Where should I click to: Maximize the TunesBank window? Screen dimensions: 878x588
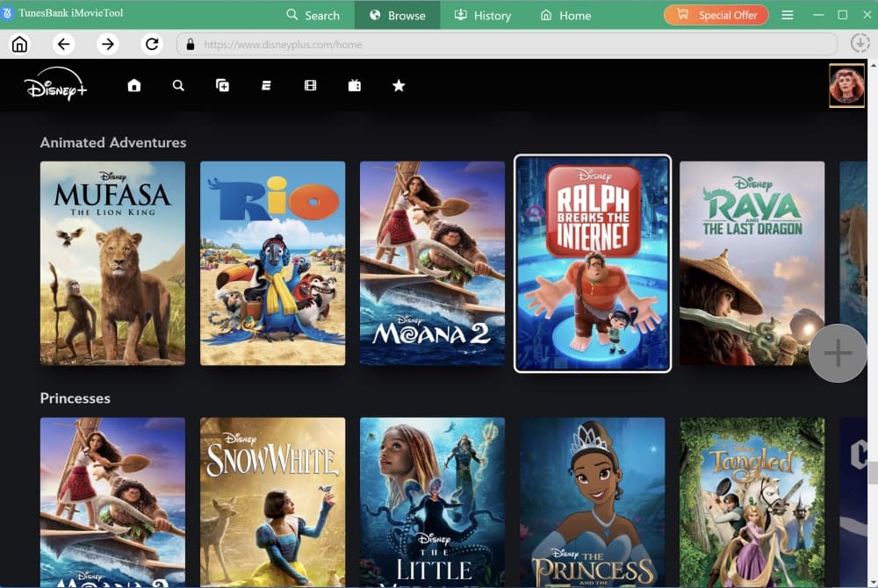(x=843, y=15)
